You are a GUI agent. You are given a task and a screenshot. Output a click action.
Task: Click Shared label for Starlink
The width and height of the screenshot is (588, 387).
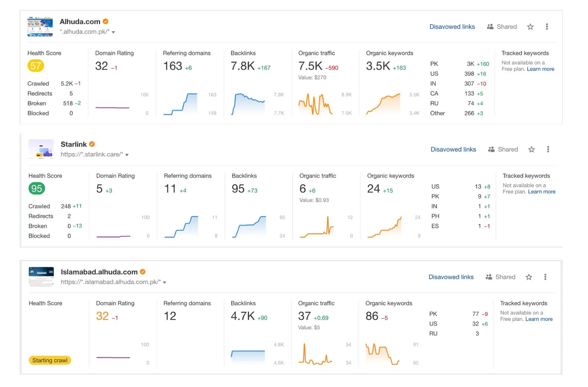[508, 149]
